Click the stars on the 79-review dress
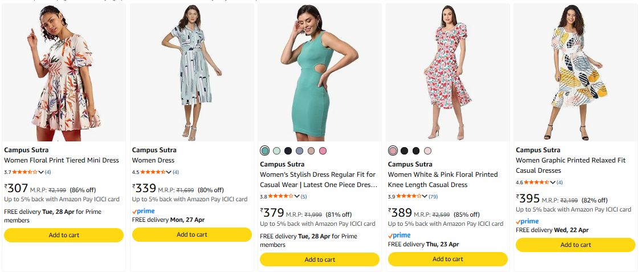 [409, 196]
